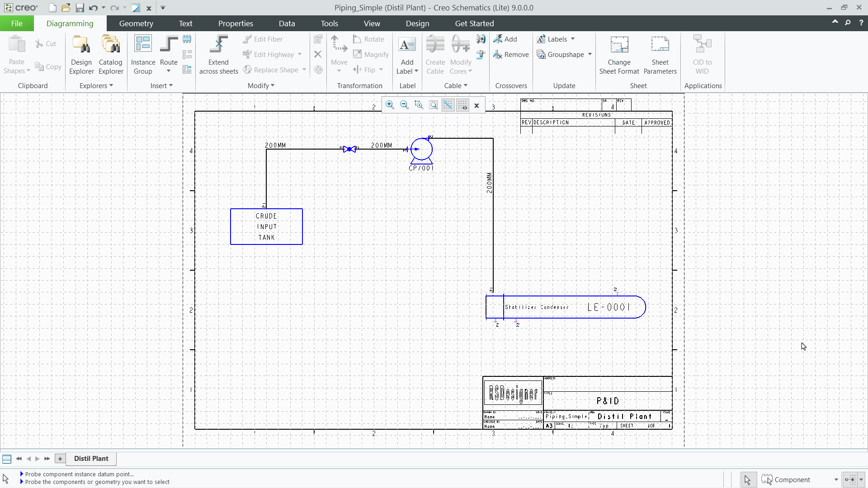The height and width of the screenshot is (488, 868).
Task: Go to first sheet with rewind arrows
Action: (x=19, y=459)
